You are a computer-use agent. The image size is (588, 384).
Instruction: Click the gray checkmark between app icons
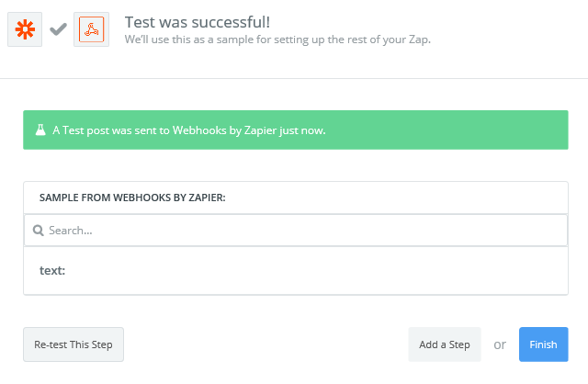click(58, 29)
